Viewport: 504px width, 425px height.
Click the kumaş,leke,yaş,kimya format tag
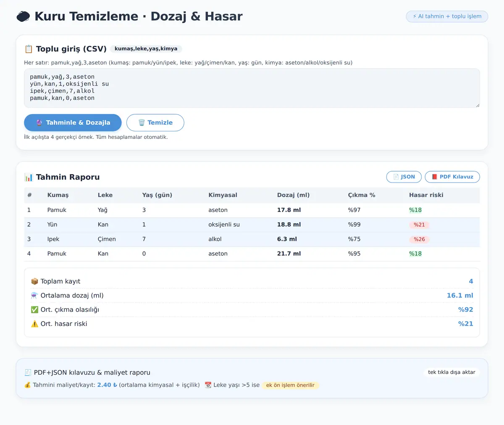click(x=146, y=49)
